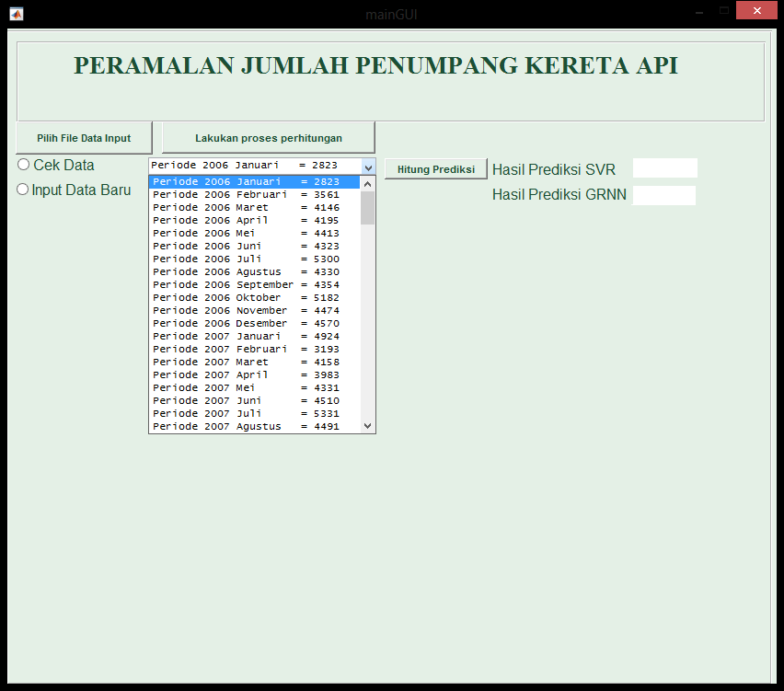Select Periode 2007 Januari = 4924 item
Viewport: 784px width, 691px height.
pos(246,337)
